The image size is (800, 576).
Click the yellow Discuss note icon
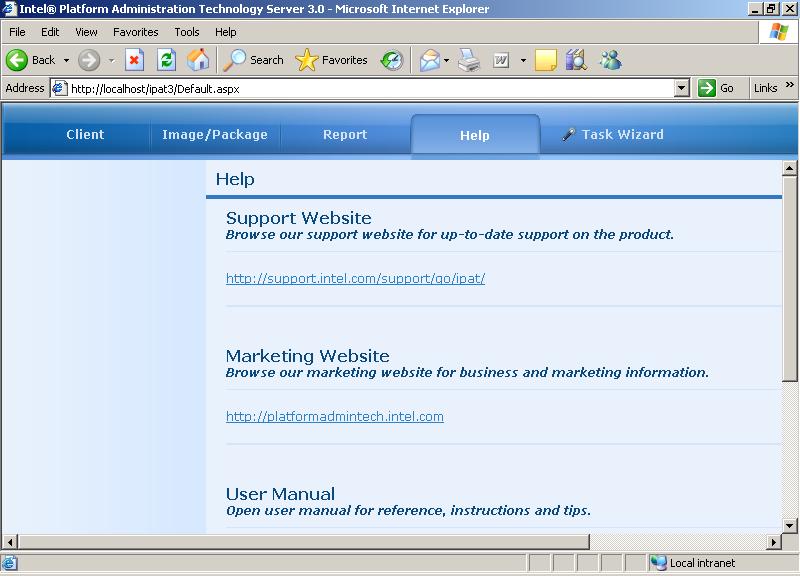tap(545, 60)
